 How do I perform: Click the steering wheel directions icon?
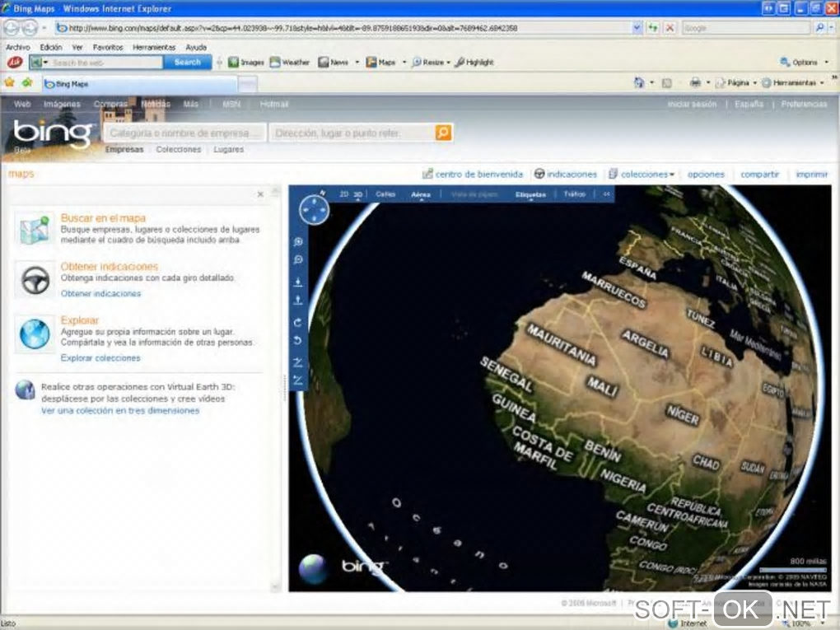(x=35, y=280)
